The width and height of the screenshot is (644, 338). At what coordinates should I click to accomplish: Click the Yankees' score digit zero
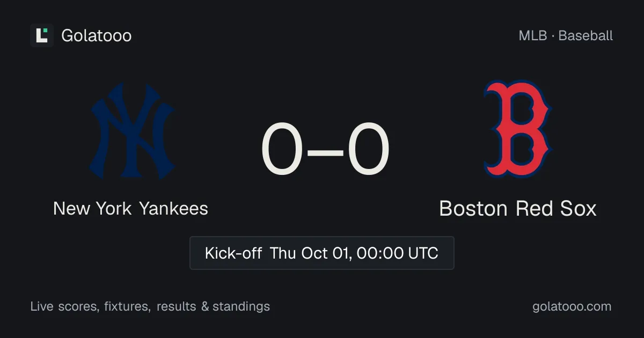282,149
